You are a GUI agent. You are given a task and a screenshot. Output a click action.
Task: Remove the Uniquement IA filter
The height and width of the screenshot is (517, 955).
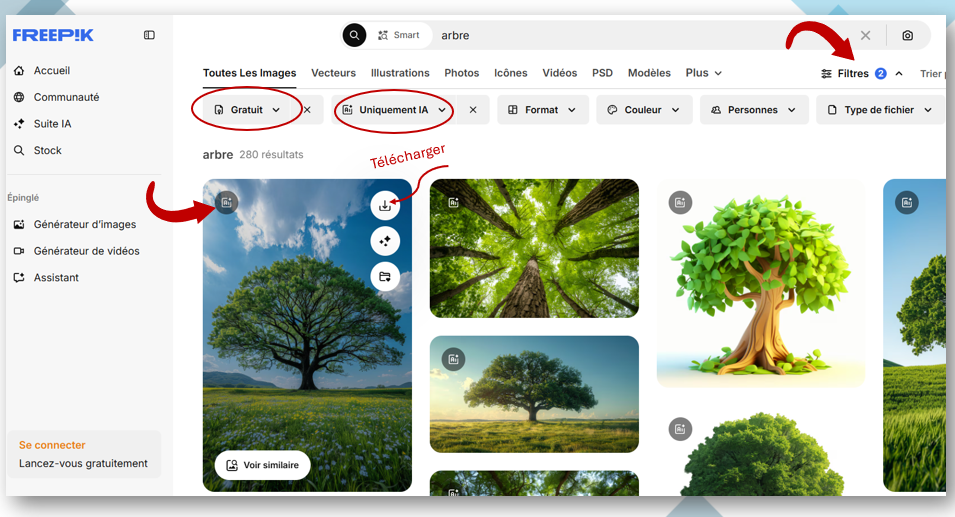tap(473, 110)
